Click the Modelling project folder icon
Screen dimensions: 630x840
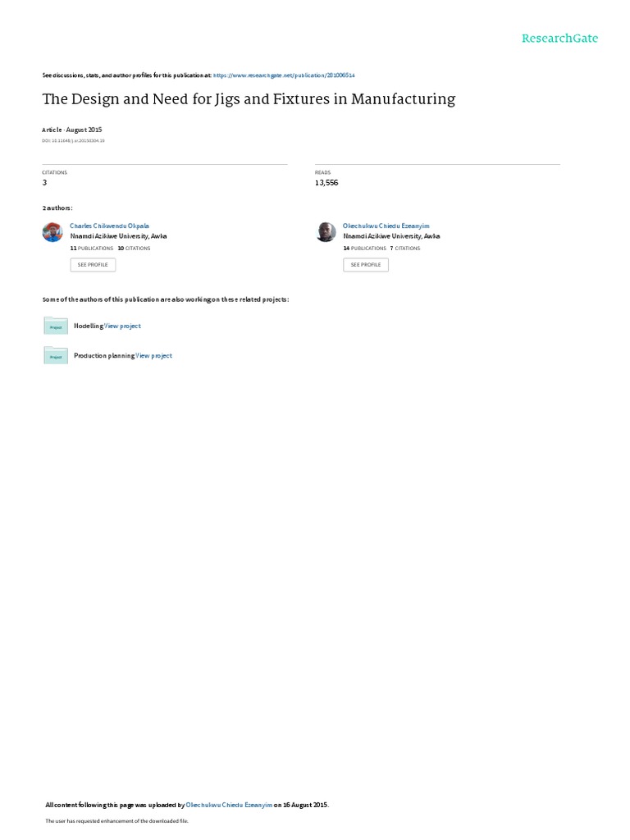point(56,326)
